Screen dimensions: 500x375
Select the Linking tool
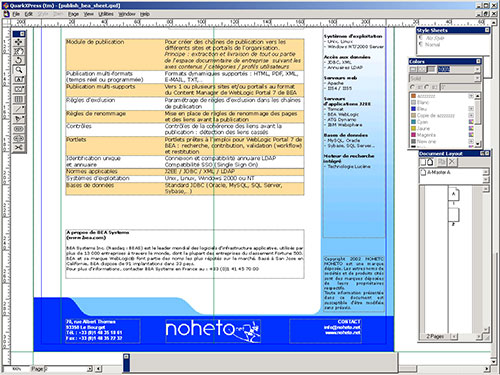(19, 129)
